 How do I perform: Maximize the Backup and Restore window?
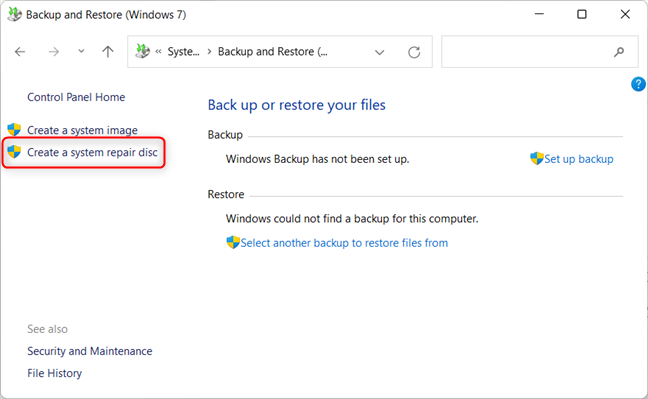pyautogui.click(x=582, y=14)
